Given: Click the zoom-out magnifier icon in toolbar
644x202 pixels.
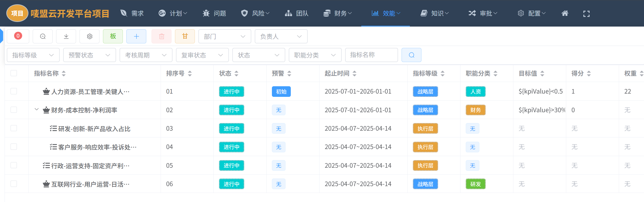Looking at the screenshot, I should click(x=43, y=36).
